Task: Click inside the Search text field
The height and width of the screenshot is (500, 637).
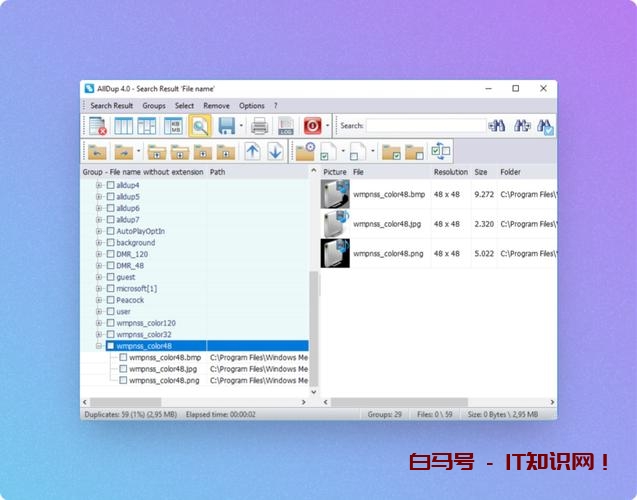Action: [x=425, y=126]
